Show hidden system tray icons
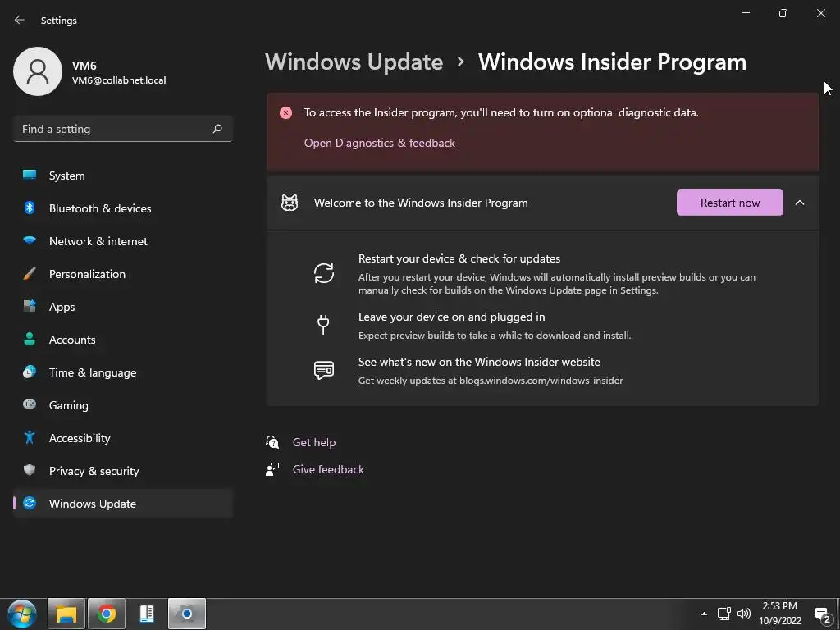This screenshot has height=630, width=840. point(704,614)
